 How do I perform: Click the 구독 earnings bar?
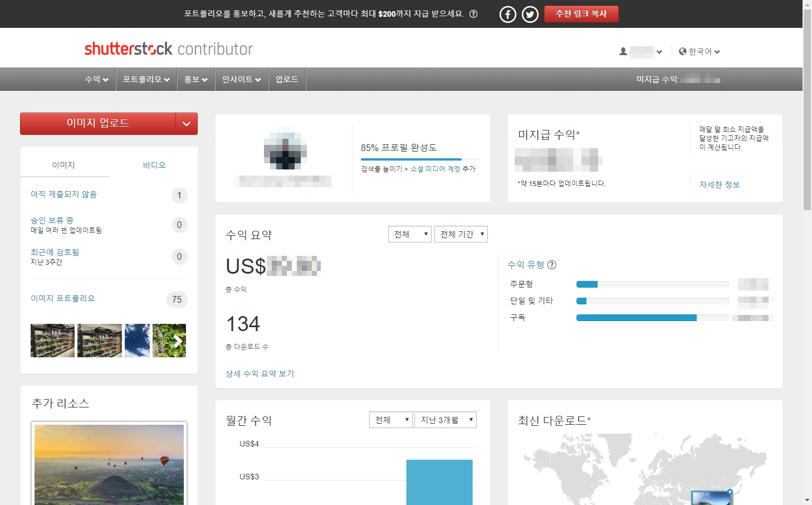pos(652,318)
